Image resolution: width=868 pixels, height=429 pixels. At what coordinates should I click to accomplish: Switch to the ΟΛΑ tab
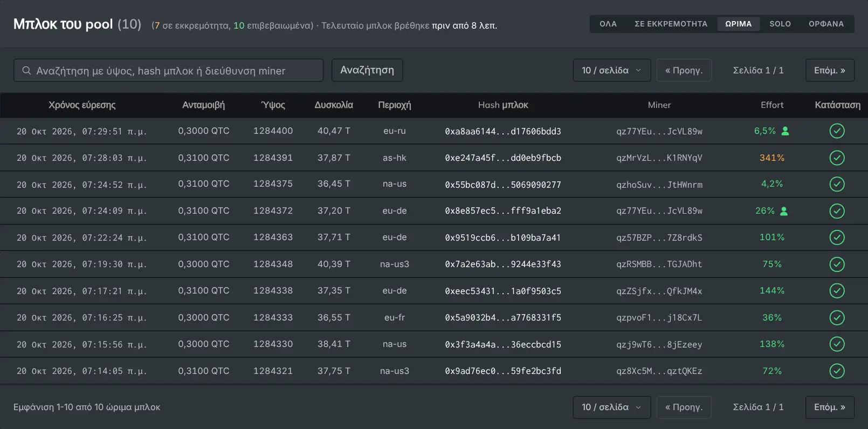608,24
